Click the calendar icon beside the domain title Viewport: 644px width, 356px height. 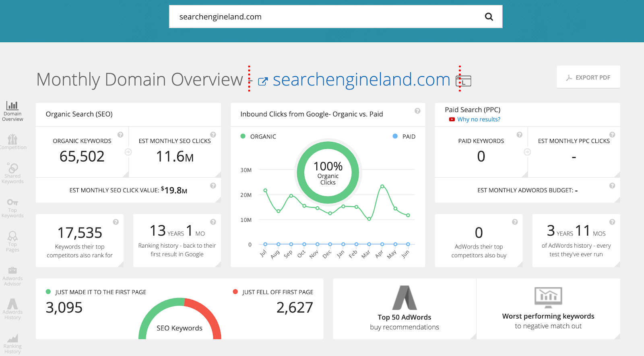464,81
